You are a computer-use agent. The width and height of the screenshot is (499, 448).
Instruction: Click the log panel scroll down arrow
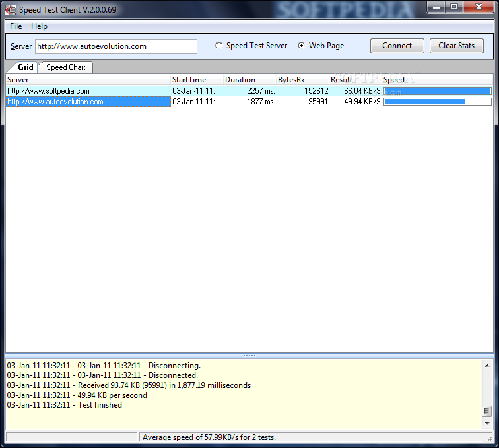click(487, 424)
